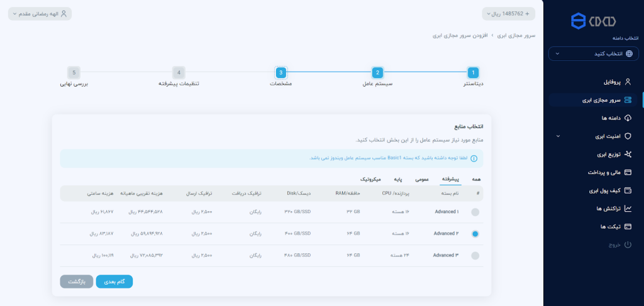644x306 pixels.
Task: Open the wallet balance rial dropdown
Action: coord(508,13)
